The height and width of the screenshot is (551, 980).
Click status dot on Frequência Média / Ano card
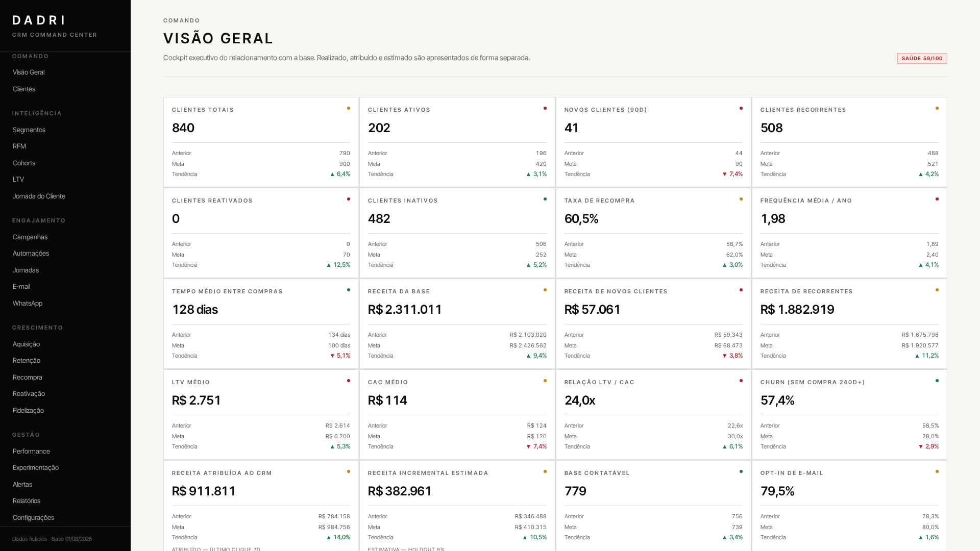(937, 199)
